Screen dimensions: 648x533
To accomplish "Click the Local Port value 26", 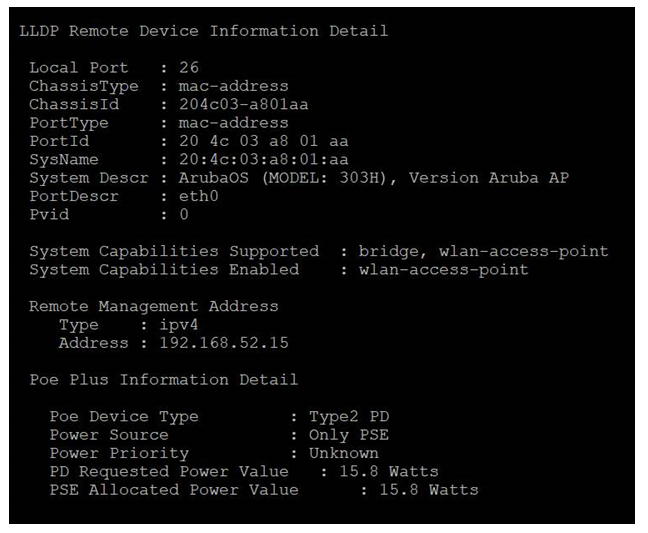I will tap(189, 67).
